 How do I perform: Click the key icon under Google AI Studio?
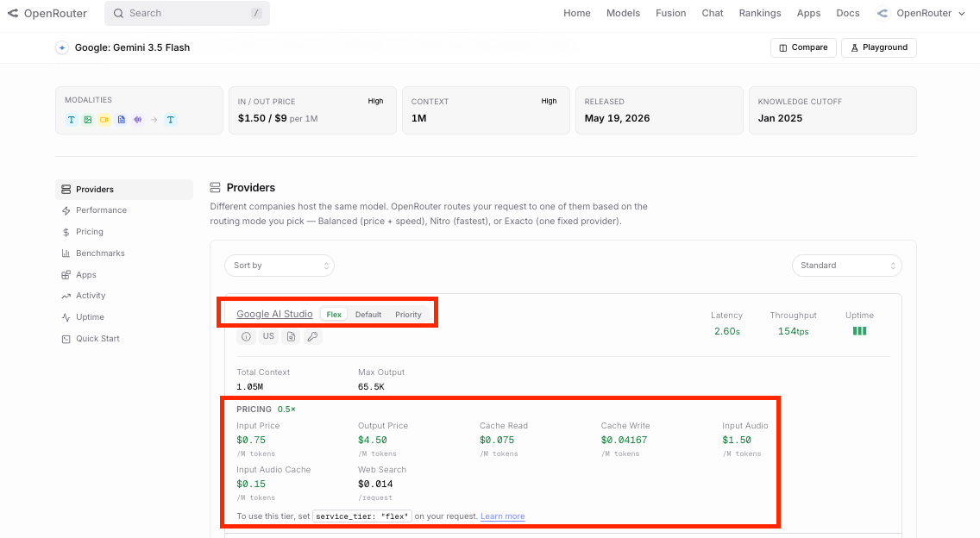click(x=313, y=337)
